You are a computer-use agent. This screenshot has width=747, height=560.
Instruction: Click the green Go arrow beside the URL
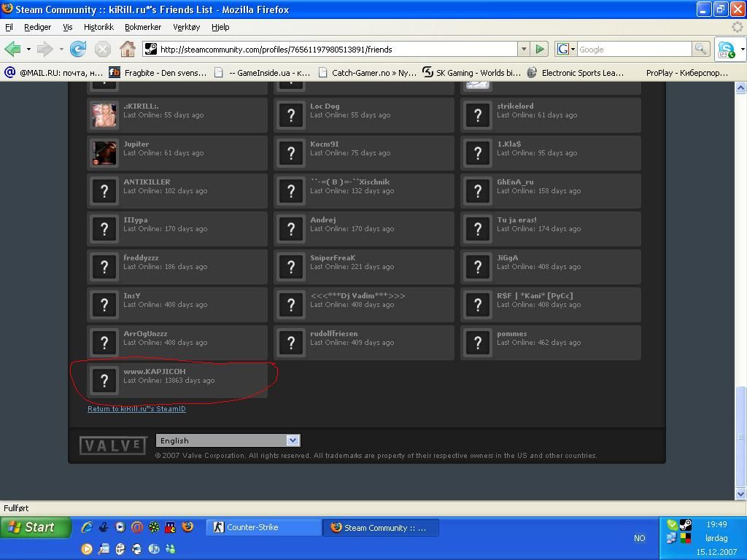point(540,49)
